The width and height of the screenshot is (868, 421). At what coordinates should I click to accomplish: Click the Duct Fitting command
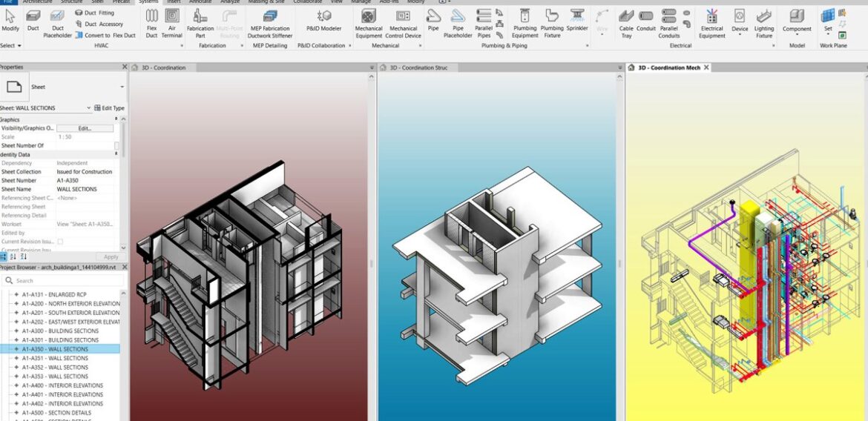tap(95, 13)
